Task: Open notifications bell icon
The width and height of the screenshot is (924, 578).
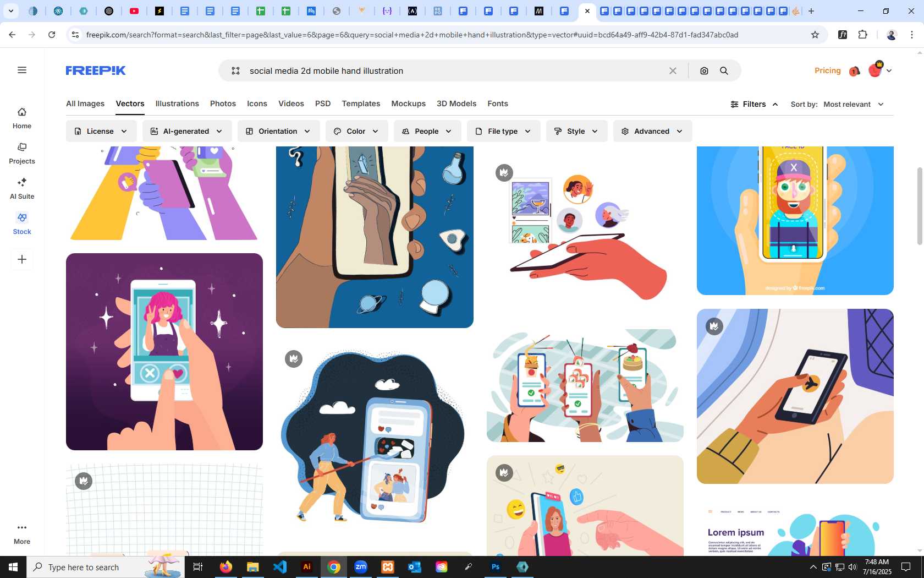Action: (854, 71)
